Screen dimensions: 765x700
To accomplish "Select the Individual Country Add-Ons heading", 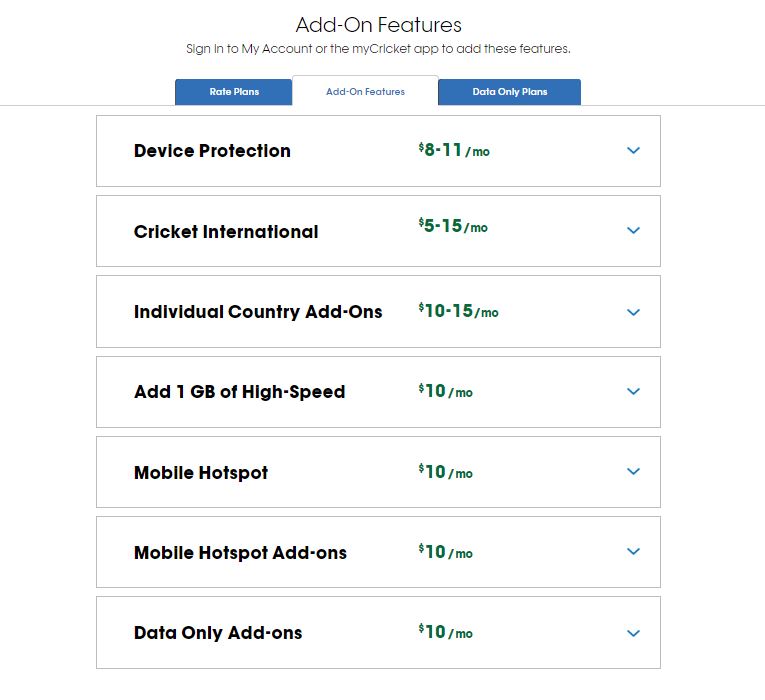I will [258, 312].
